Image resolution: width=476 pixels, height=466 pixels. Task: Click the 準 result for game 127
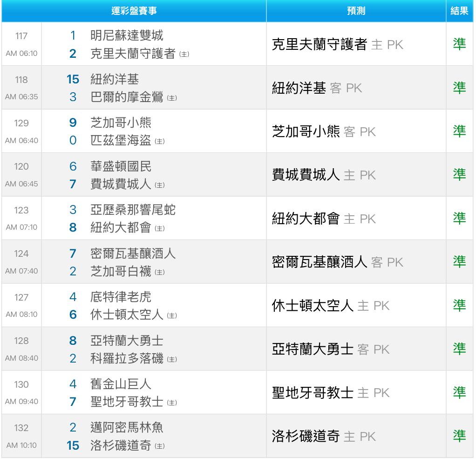tap(459, 305)
